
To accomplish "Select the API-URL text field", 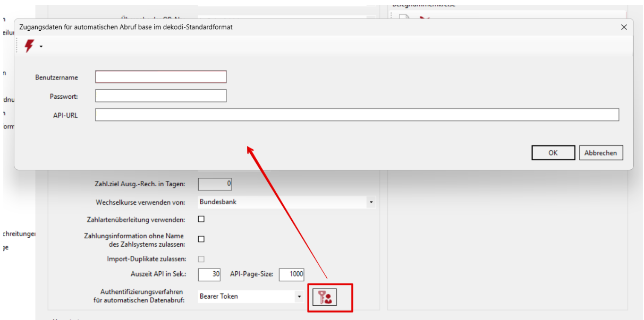I will click(357, 115).
